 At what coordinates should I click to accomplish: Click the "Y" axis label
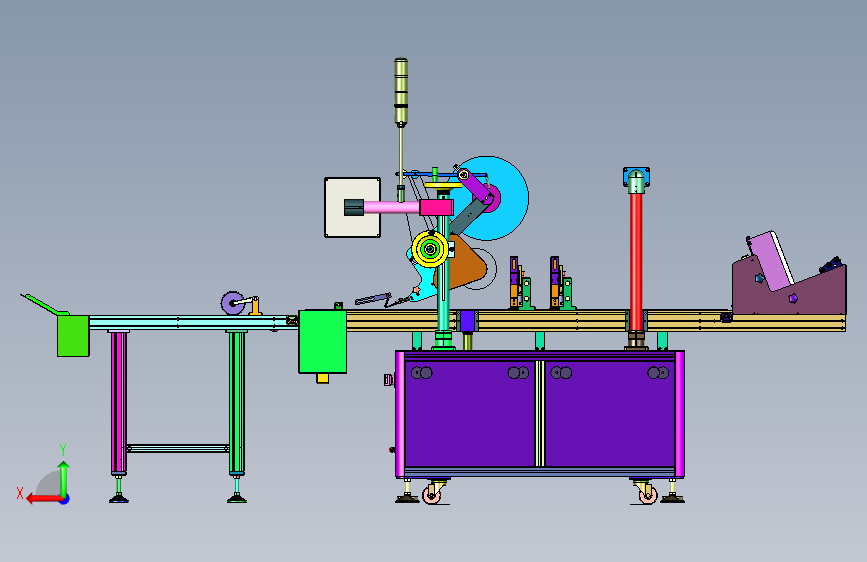point(63,450)
